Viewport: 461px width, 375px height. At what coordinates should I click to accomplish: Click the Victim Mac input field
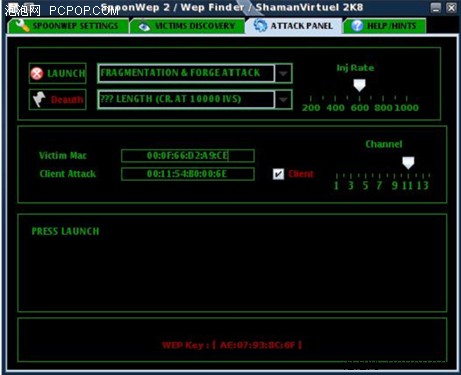click(188, 156)
